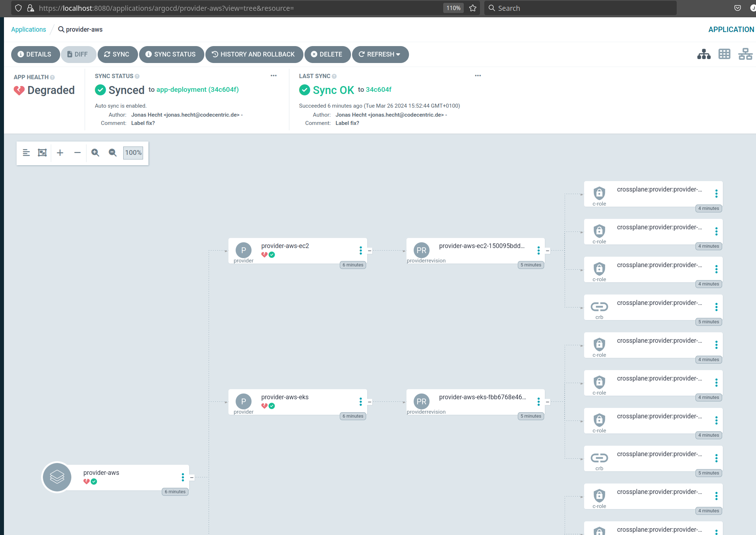Click the 100% zoom level field
The width and height of the screenshot is (756, 535).
(x=133, y=153)
